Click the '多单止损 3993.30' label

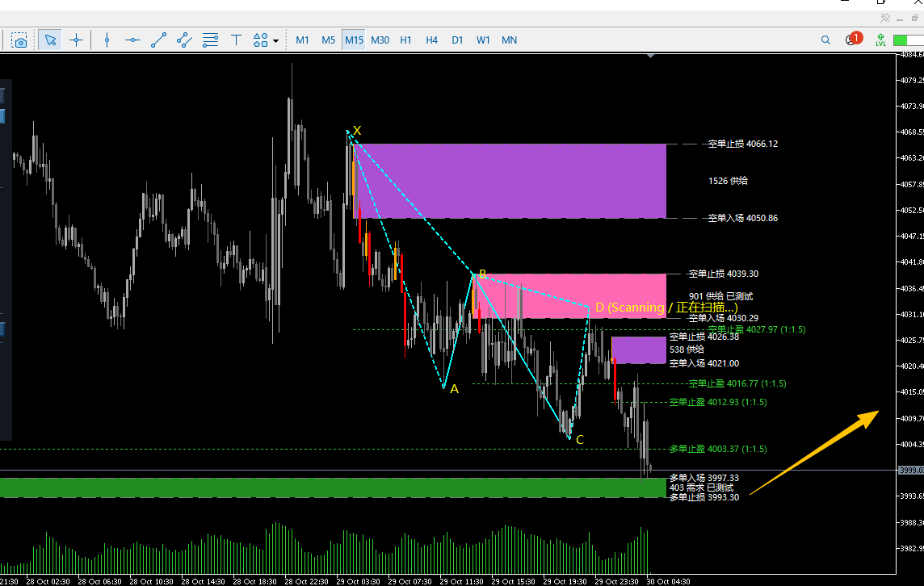pyautogui.click(x=704, y=497)
